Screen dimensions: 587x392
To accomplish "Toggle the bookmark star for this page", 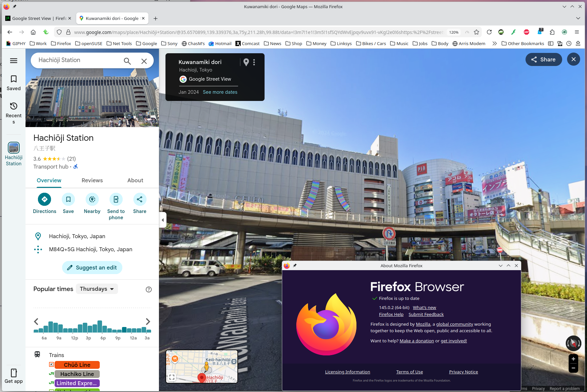I will (x=476, y=32).
